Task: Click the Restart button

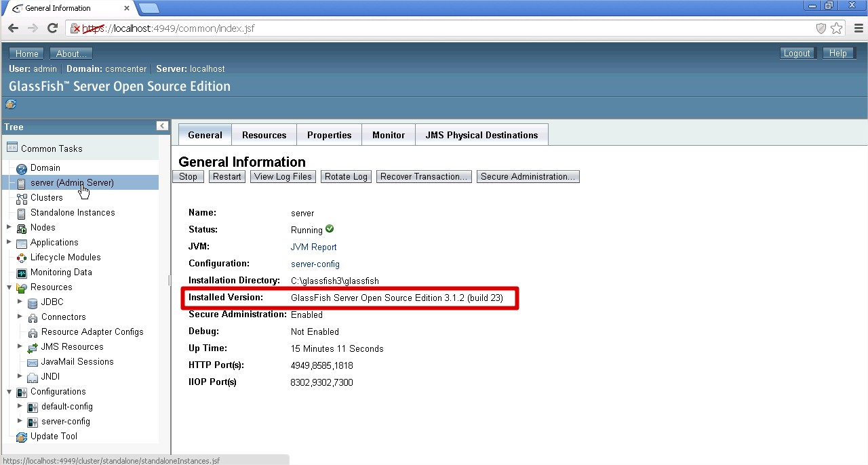Action: [x=226, y=176]
